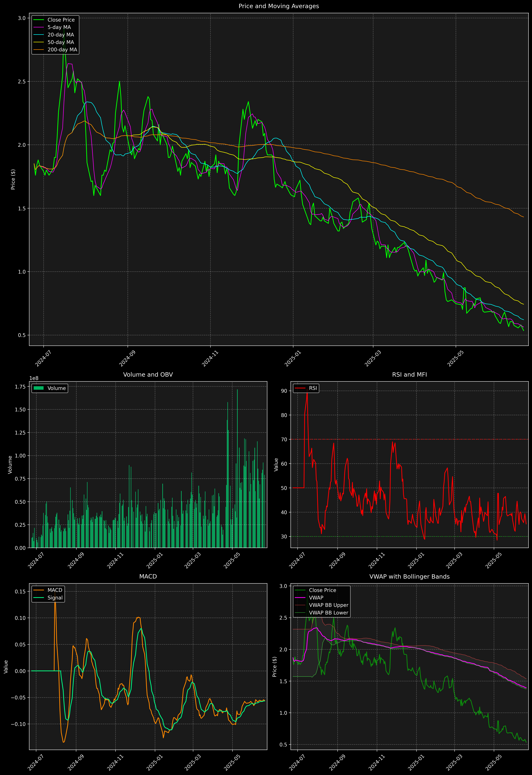Click 'Price ($)' axis label of the moving averages chart
The image size is (532, 775).
(x=13, y=179)
